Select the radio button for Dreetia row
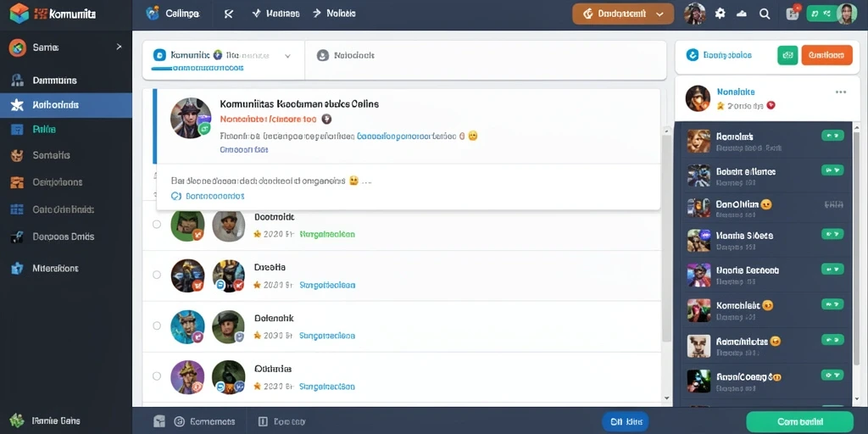The width and height of the screenshot is (868, 434). (x=157, y=275)
